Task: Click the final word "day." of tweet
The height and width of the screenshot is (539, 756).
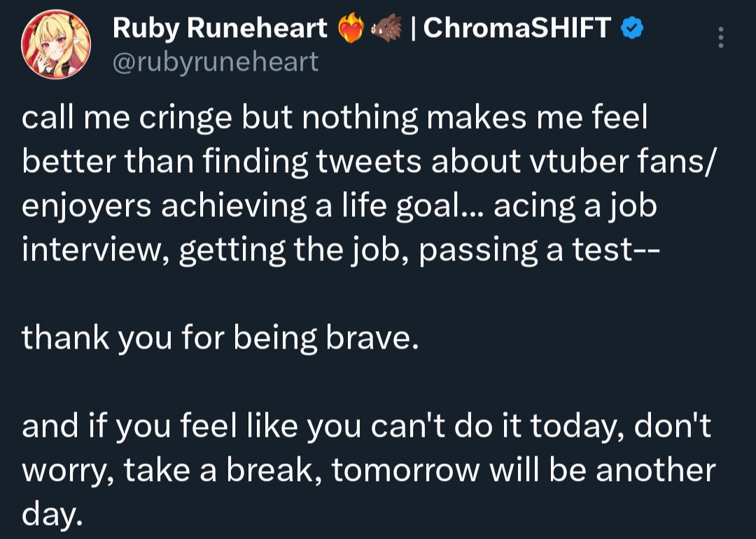Action: (x=52, y=514)
